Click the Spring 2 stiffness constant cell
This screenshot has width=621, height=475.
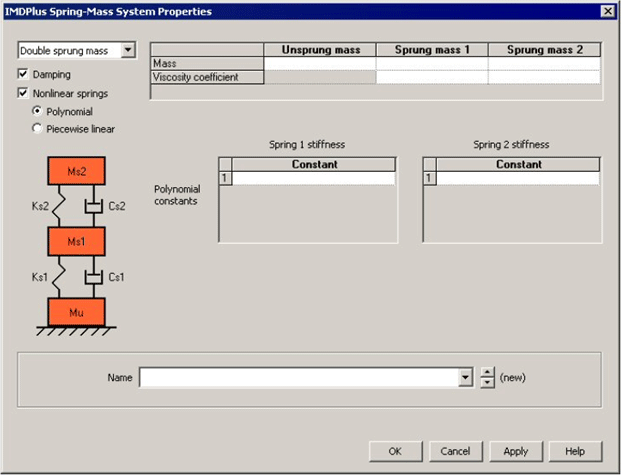518,178
